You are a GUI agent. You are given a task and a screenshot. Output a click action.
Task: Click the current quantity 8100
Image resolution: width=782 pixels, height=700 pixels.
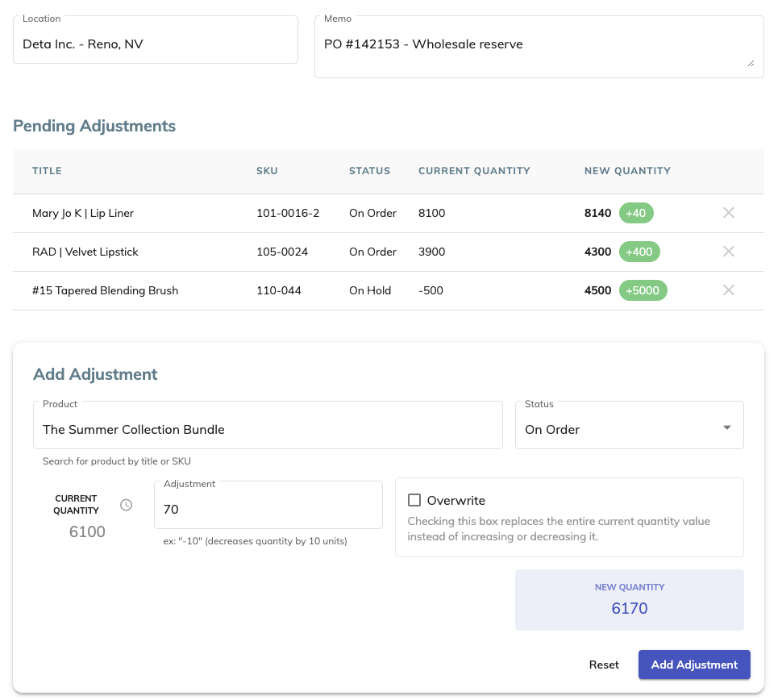[431, 213]
